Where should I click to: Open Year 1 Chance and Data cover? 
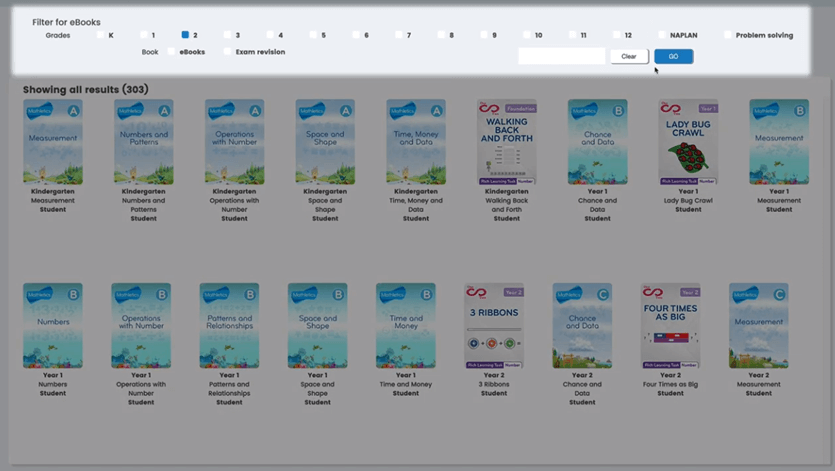pyautogui.click(x=597, y=142)
